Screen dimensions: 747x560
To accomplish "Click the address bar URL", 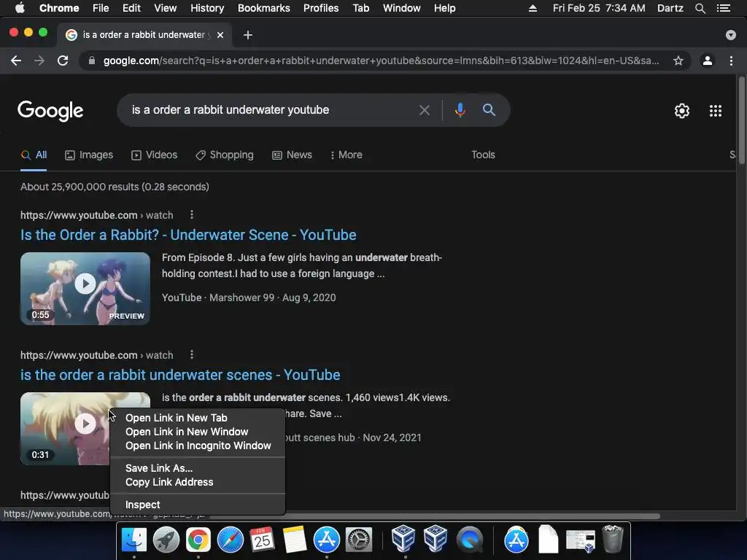I will [381, 61].
